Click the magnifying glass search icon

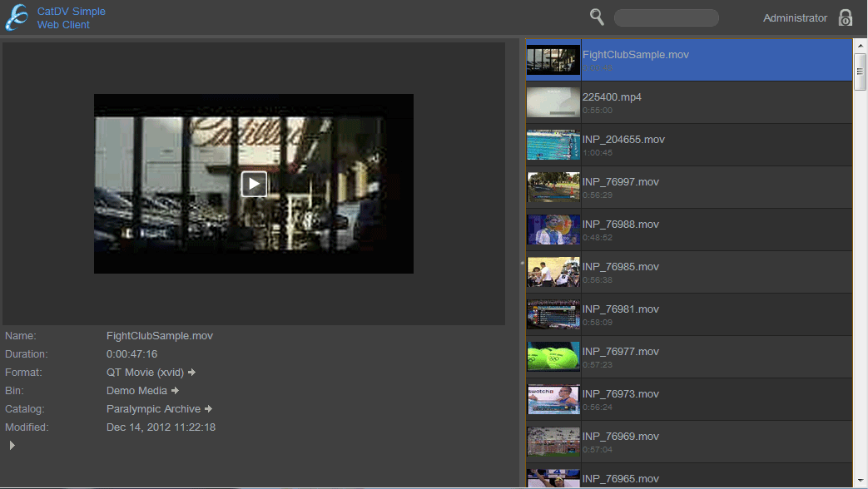tap(597, 17)
